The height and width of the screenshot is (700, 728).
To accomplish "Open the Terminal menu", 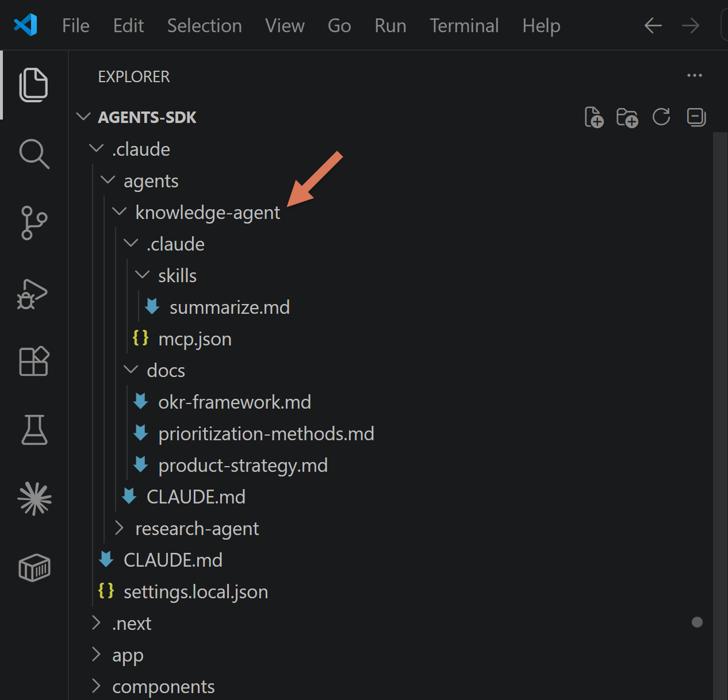I will (464, 25).
